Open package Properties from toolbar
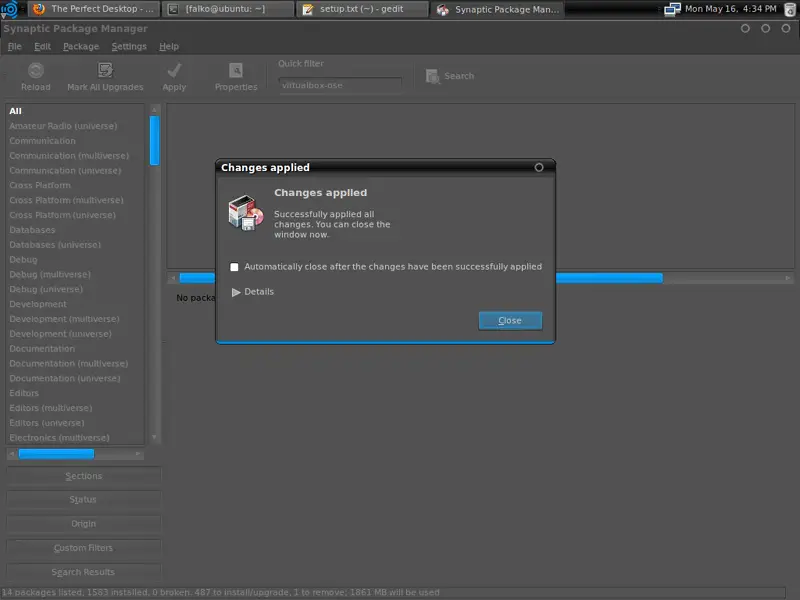800x600 pixels. click(x=236, y=71)
